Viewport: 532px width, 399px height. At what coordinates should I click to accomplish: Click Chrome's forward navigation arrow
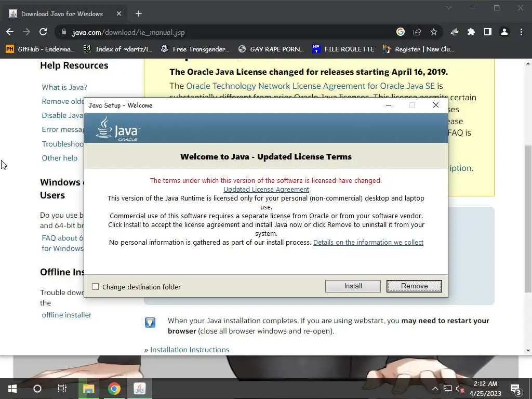[26, 32]
